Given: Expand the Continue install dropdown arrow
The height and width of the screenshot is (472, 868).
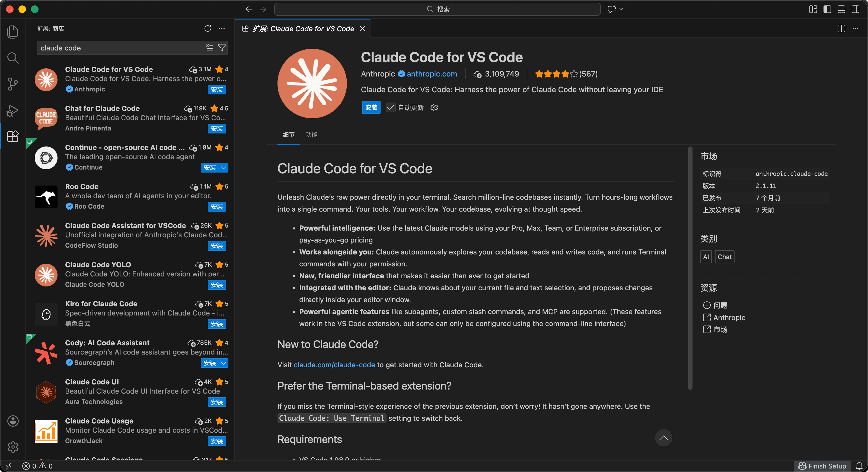Looking at the screenshot, I should [224, 167].
